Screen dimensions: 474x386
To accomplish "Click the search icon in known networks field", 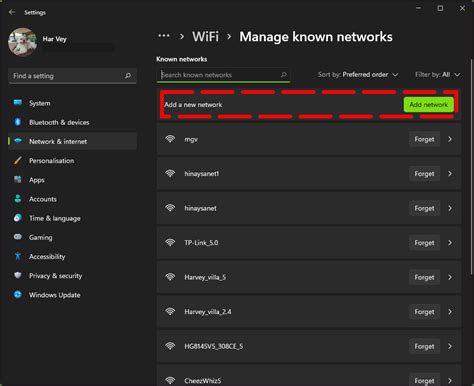I will point(283,75).
